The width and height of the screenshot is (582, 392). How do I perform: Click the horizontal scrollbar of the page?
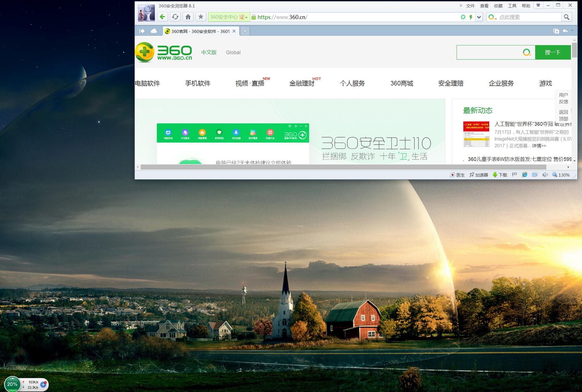click(343, 167)
